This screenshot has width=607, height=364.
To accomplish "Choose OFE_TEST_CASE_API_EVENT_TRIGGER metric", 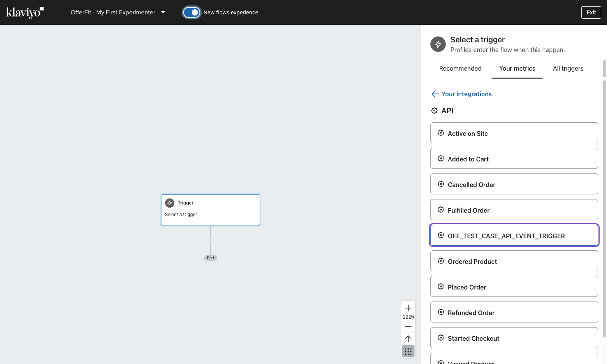I will [514, 236].
